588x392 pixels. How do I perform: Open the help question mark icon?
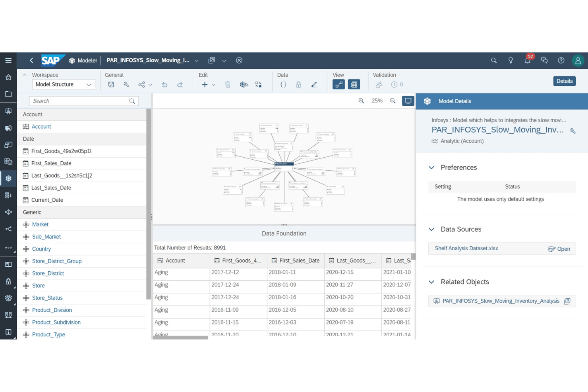click(x=561, y=60)
